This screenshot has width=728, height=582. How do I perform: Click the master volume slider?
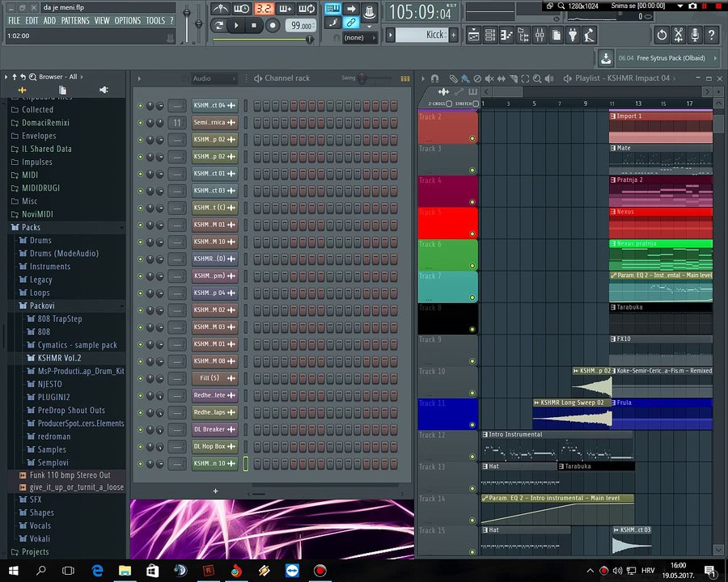[186, 23]
